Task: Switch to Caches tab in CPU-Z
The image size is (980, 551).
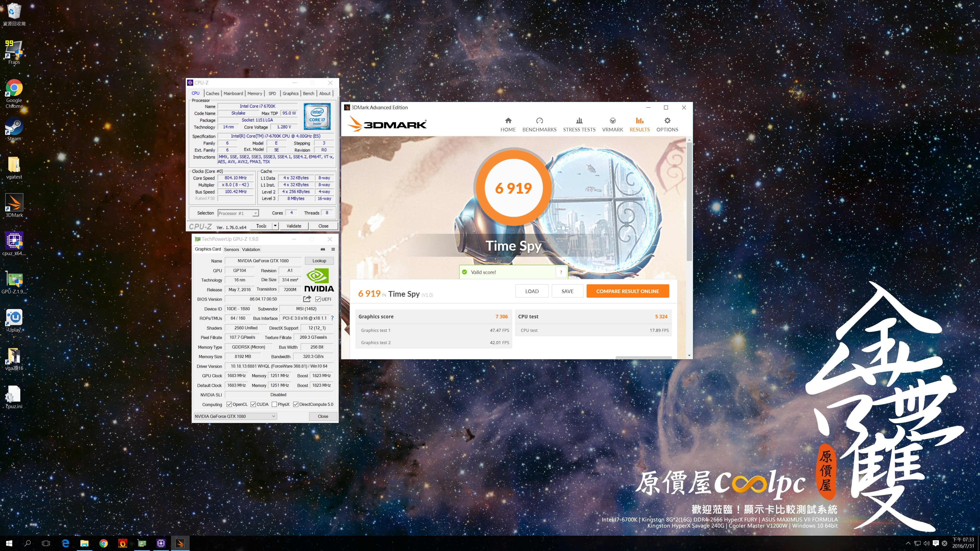Action: (212, 94)
